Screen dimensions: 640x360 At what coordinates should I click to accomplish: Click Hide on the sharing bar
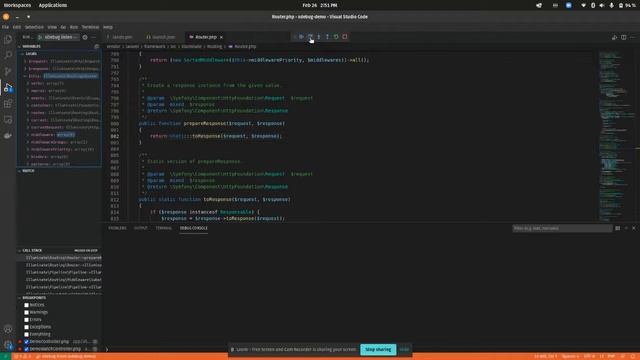404,349
